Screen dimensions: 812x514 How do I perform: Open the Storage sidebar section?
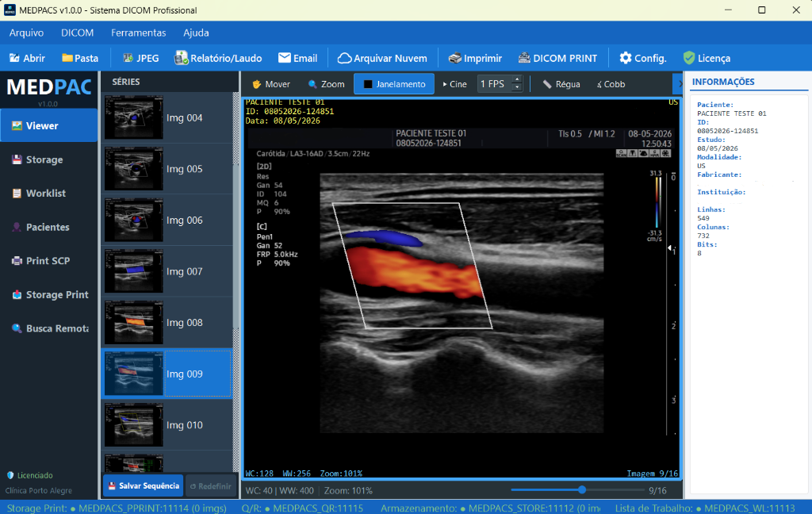(x=48, y=159)
